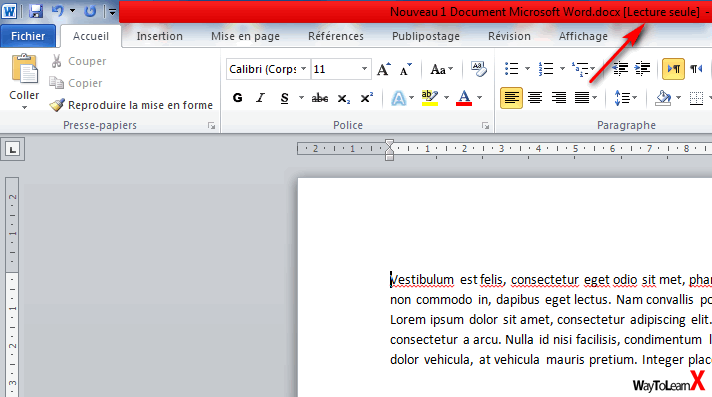712x397 pixels.
Task: Set right-to-left text direction
Action: (696, 69)
